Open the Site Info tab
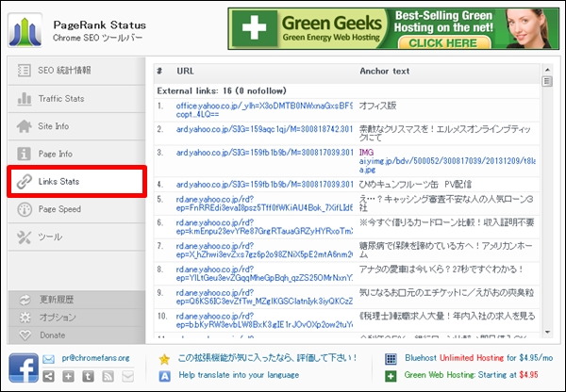 tap(76, 126)
